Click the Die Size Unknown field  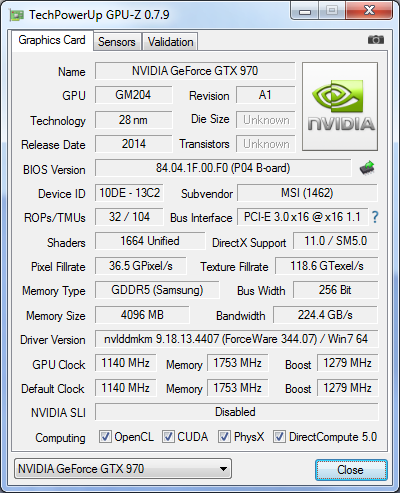266,120
